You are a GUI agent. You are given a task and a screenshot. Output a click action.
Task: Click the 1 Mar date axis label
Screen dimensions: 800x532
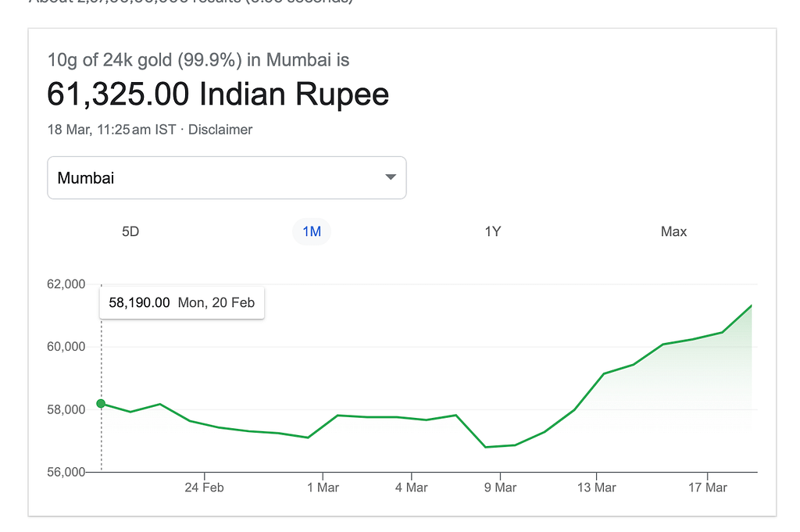[323, 487]
